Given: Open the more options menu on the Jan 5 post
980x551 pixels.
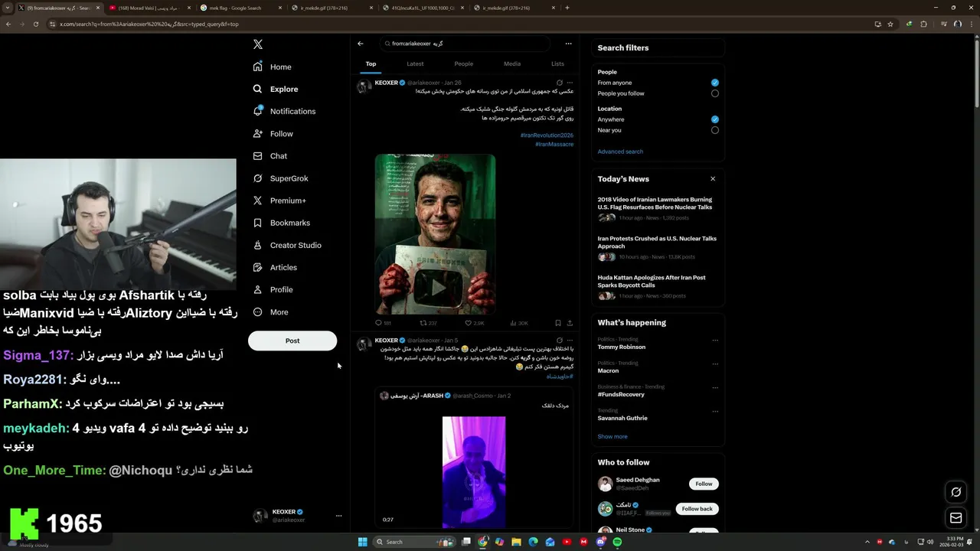Looking at the screenshot, I should pos(570,340).
